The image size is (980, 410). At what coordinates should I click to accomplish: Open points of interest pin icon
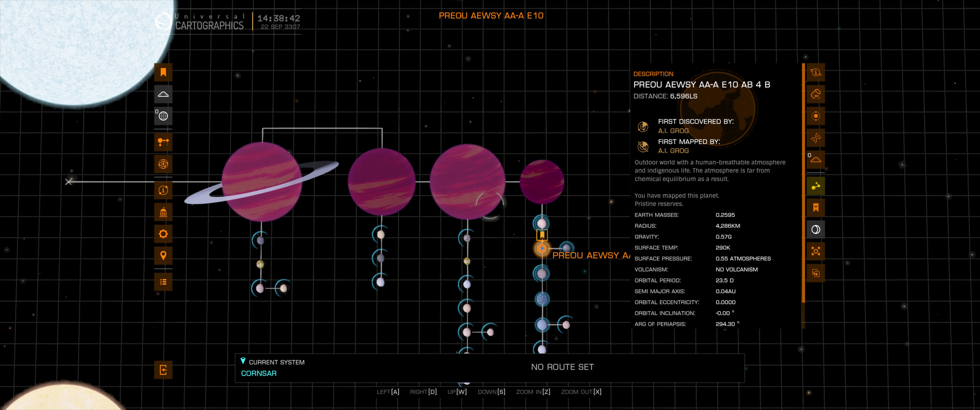point(163,255)
